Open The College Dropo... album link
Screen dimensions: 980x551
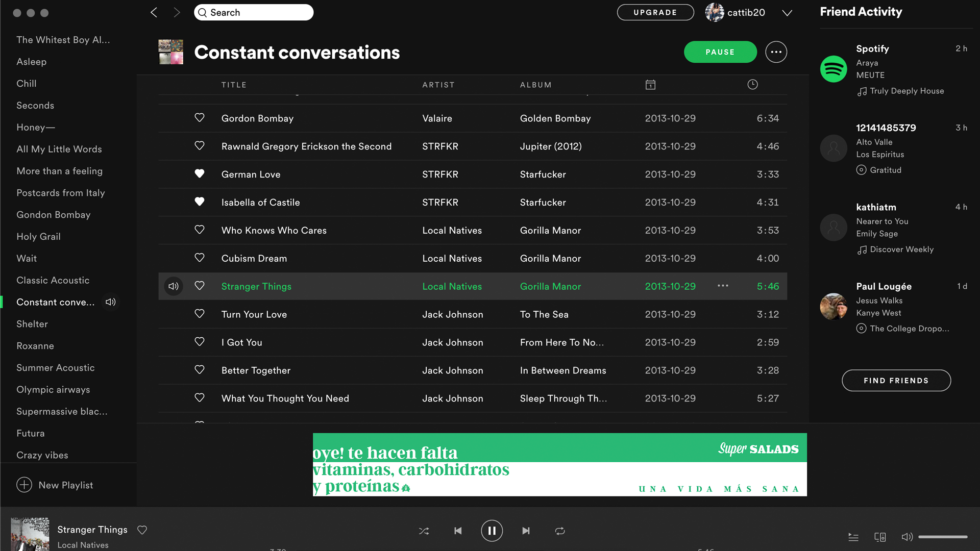pos(910,328)
